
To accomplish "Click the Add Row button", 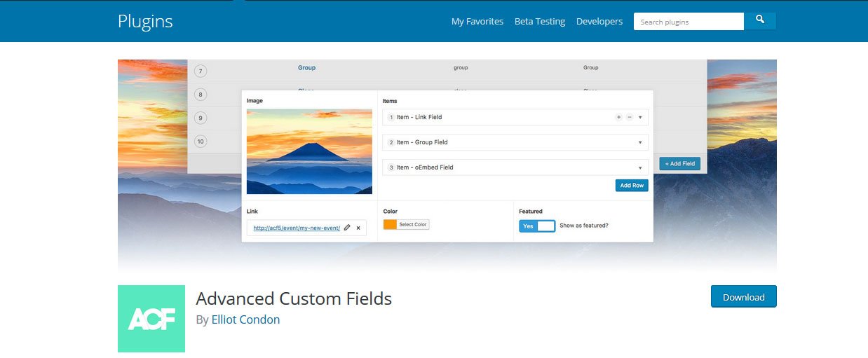I will point(632,186).
